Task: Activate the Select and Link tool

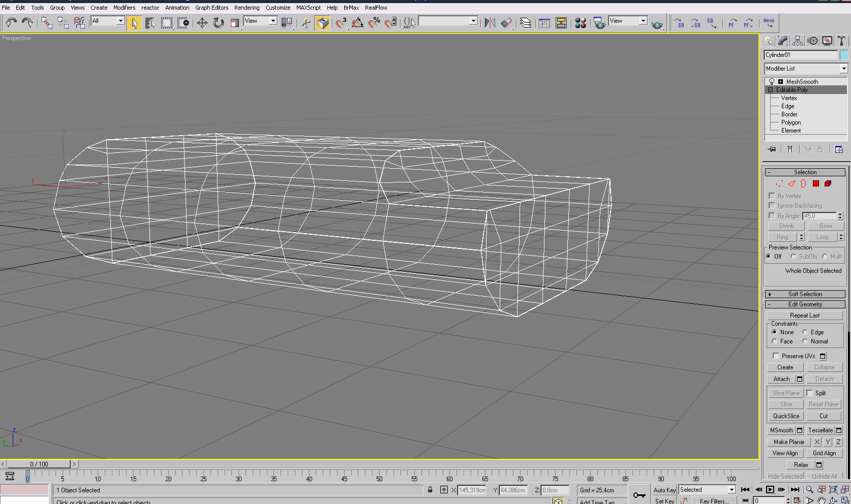Action: click(47, 22)
